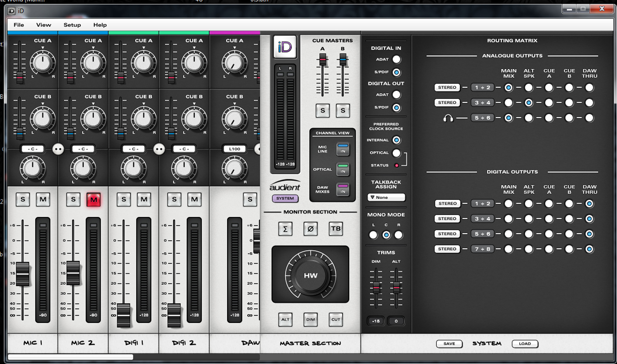Click the DAW channel CUE A pan knob

(234, 63)
